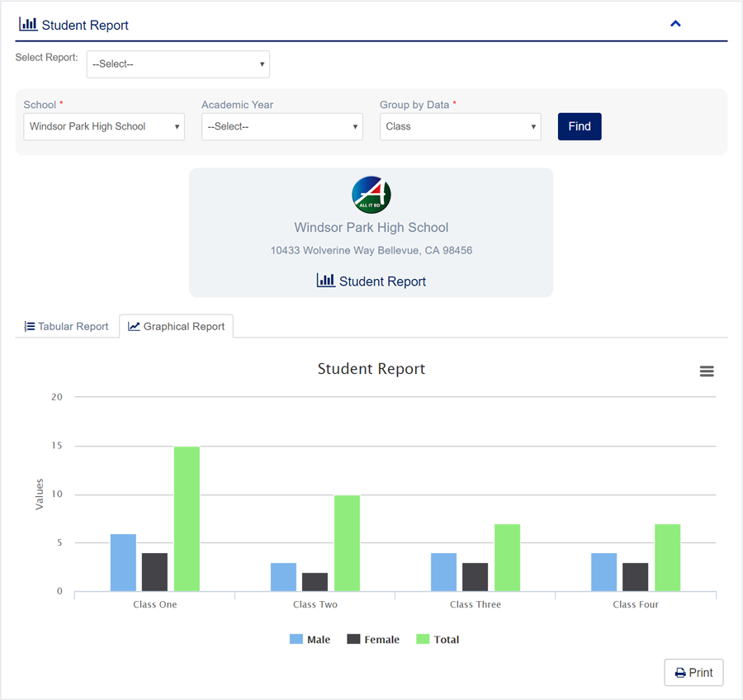
Task: Collapse the Student Report panel using the chevron
Action: pyautogui.click(x=675, y=23)
